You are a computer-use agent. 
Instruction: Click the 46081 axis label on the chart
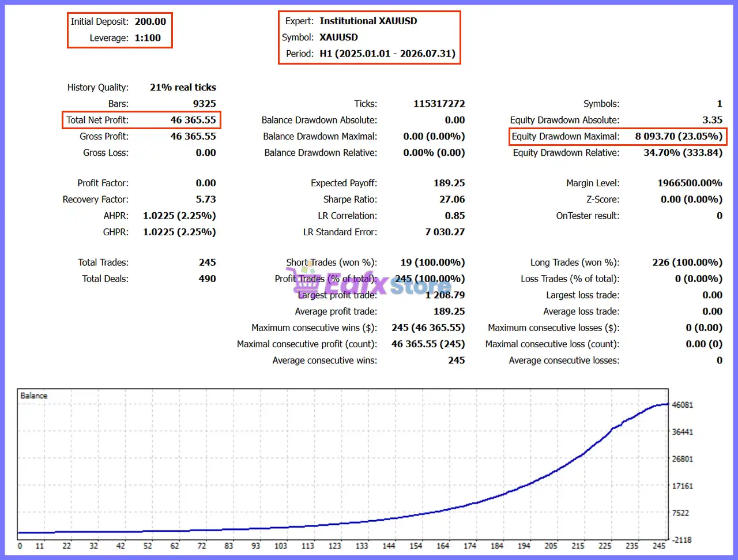[x=683, y=405]
